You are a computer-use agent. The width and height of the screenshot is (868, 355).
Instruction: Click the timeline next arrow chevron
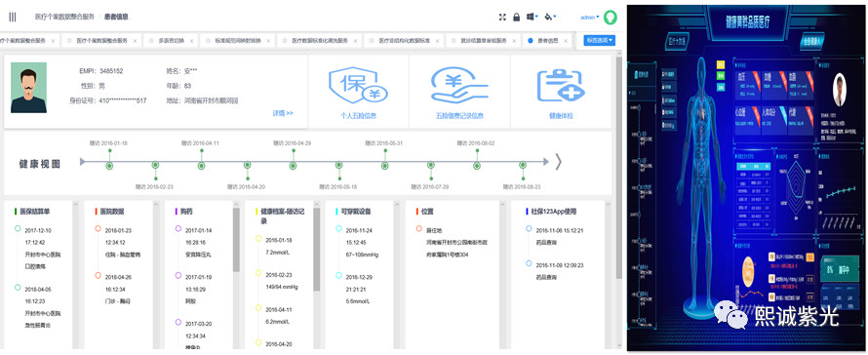click(x=559, y=162)
